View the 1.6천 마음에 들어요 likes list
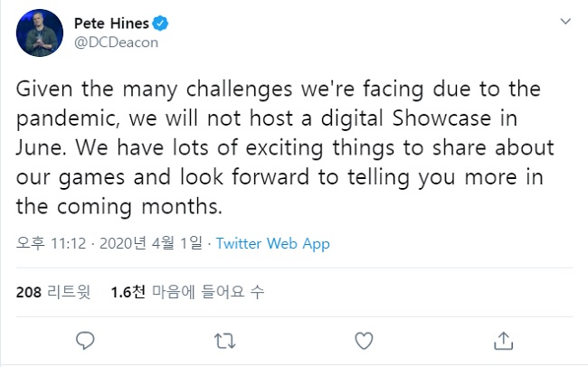This screenshot has height=367, width=588. coord(185,292)
